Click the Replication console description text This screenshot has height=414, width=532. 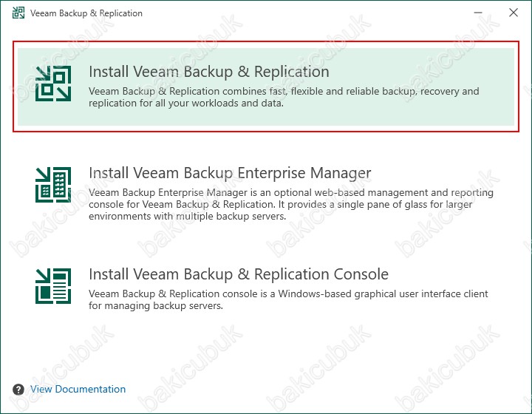tap(288, 299)
